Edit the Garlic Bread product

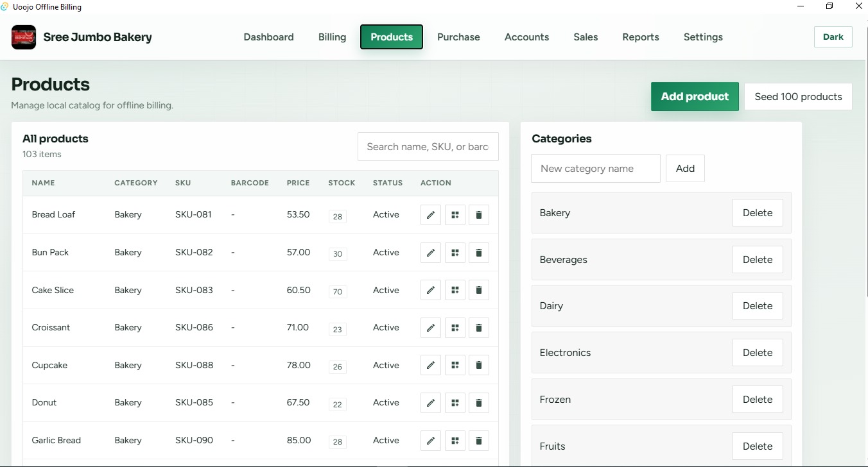coord(431,441)
